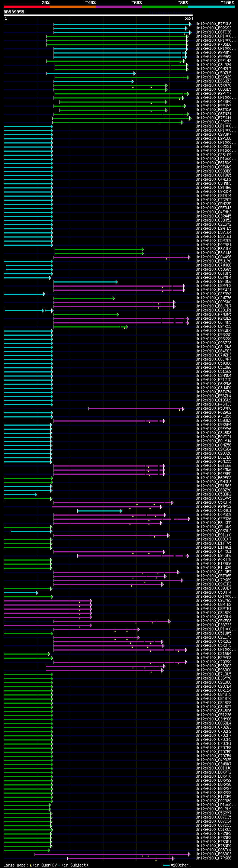Select the label UniRef100_A9PBM7
This screenshot has height=868, width=238.
click(213, 53)
